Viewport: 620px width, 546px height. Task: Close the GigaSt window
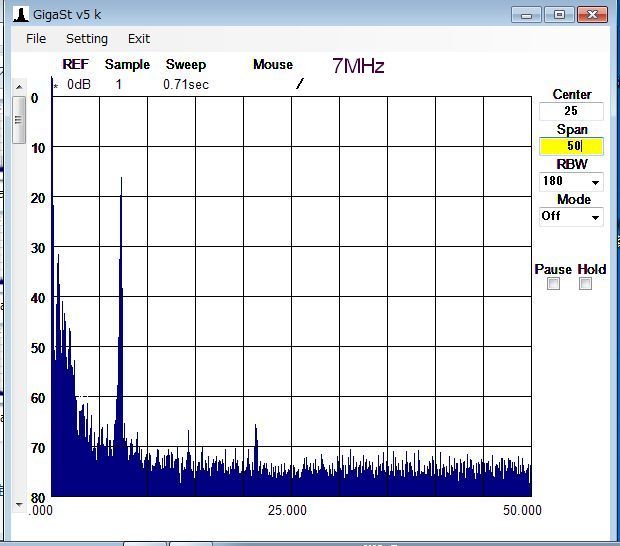592,15
